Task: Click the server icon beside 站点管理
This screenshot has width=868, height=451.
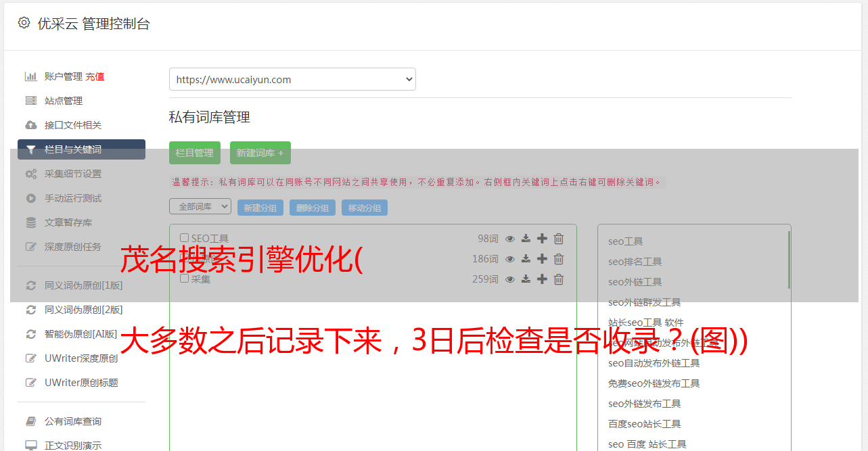Action: 31,101
